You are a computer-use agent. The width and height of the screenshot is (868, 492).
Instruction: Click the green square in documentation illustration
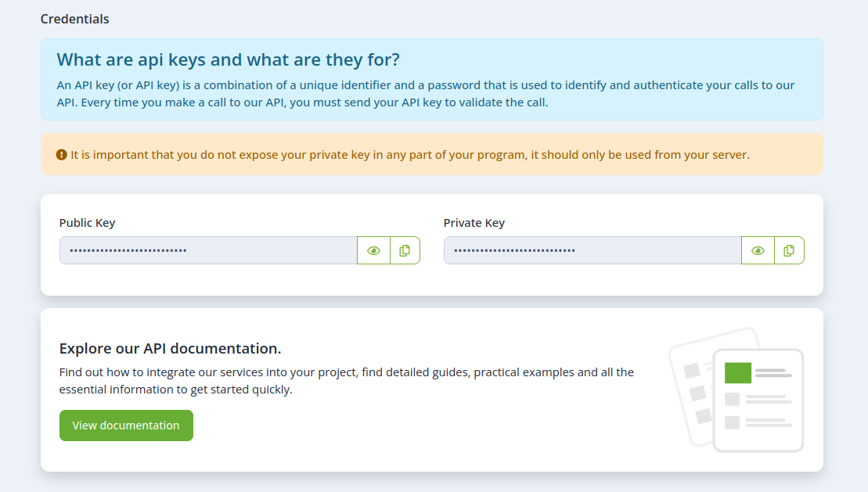pos(738,373)
